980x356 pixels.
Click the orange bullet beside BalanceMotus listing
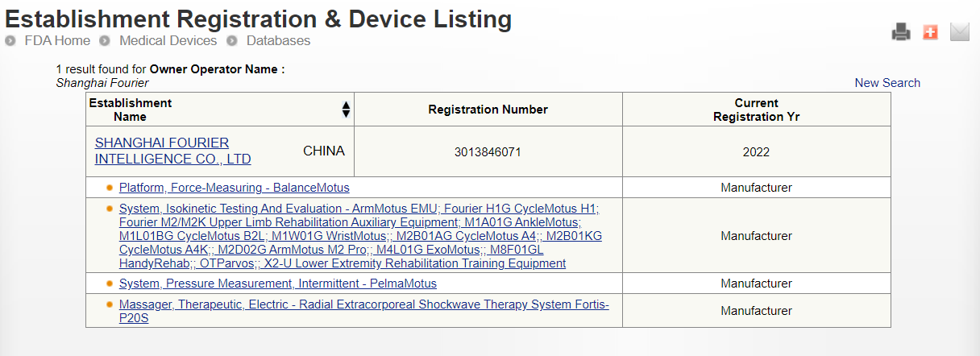pos(110,188)
